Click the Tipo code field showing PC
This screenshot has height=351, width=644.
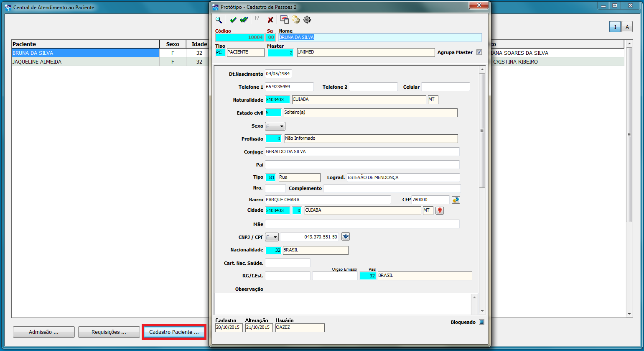coord(220,52)
